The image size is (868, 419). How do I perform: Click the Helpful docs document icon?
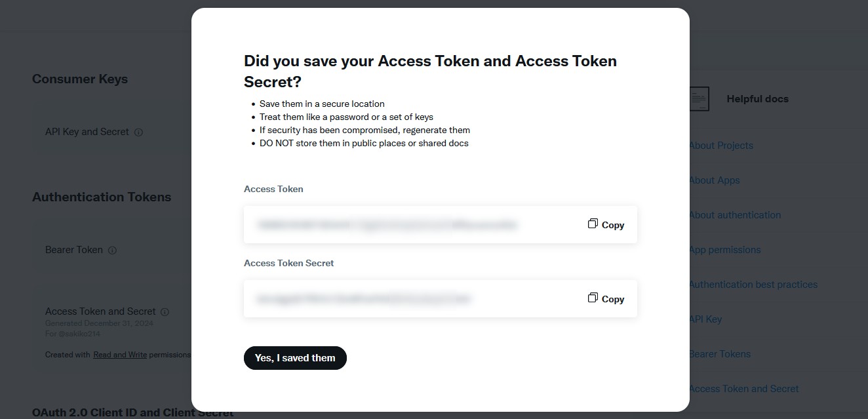[700, 99]
